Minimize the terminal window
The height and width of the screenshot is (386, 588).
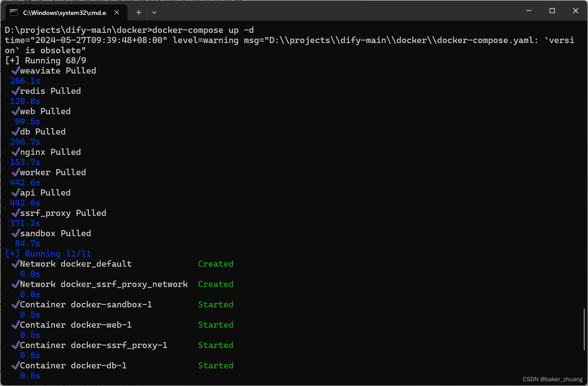tap(529, 11)
